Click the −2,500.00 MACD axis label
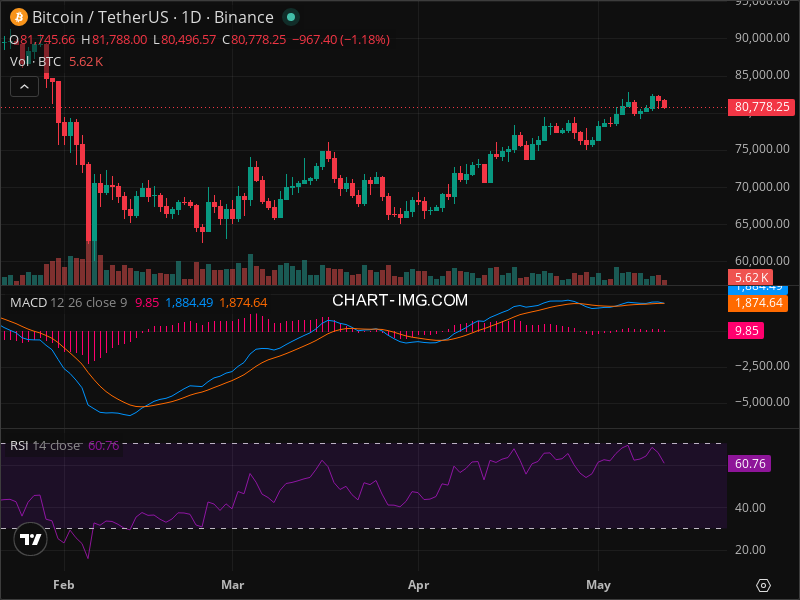800x600 pixels. (x=762, y=366)
